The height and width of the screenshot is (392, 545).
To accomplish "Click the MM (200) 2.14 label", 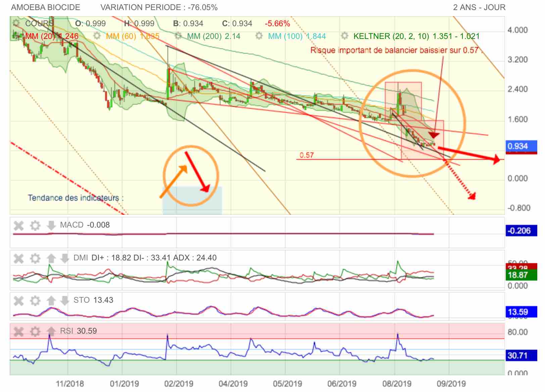I will click(214, 36).
